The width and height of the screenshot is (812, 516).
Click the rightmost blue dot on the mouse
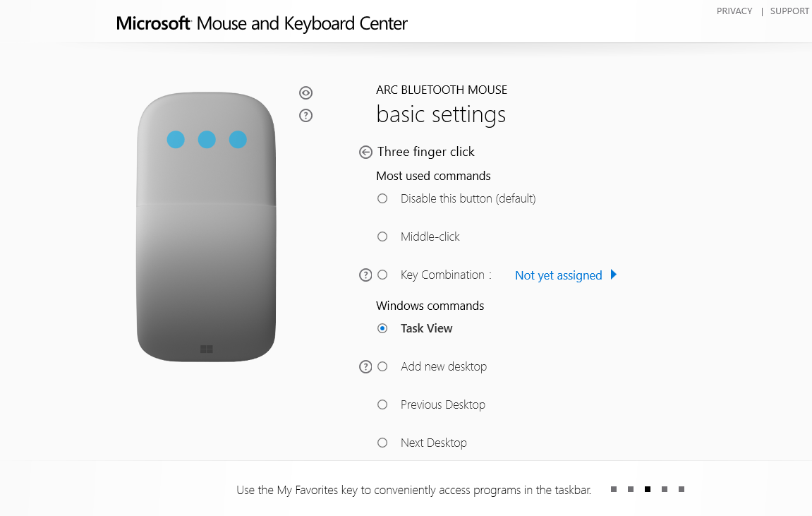coord(238,140)
